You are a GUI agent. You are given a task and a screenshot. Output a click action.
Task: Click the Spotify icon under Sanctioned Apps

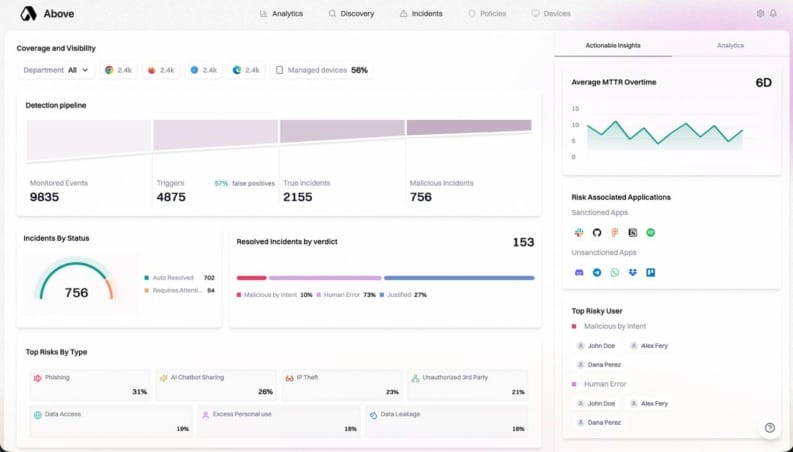tap(650, 233)
